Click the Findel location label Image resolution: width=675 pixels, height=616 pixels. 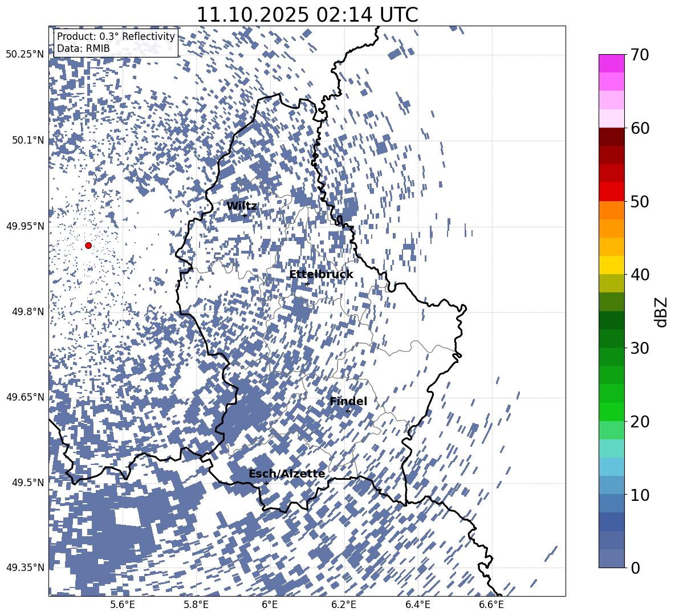point(348,401)
